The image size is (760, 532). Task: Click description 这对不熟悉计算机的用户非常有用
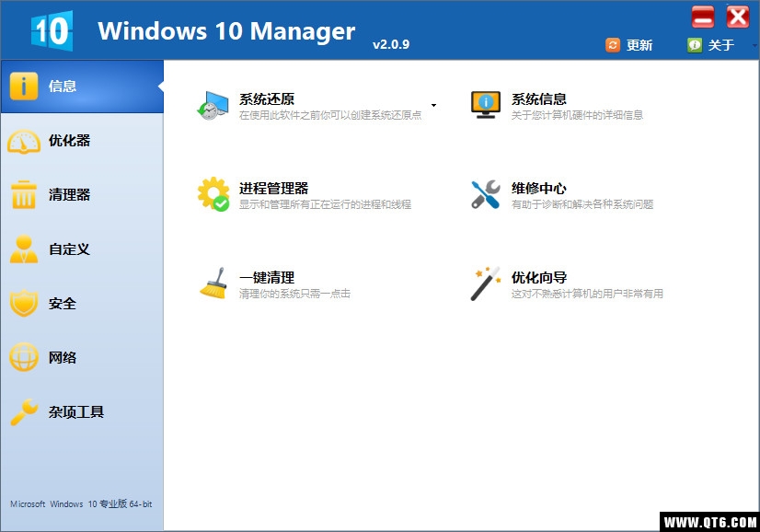point(587,294)
